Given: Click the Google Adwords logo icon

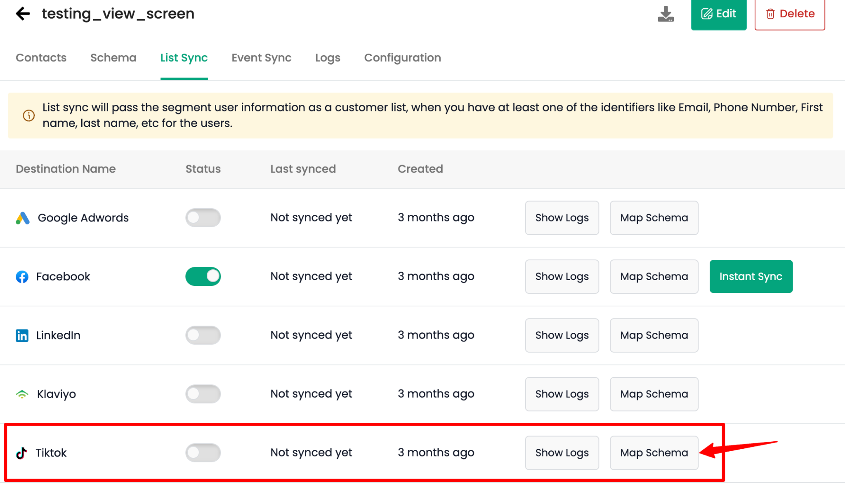Looking at the screenshot, I should pos(23,218).
